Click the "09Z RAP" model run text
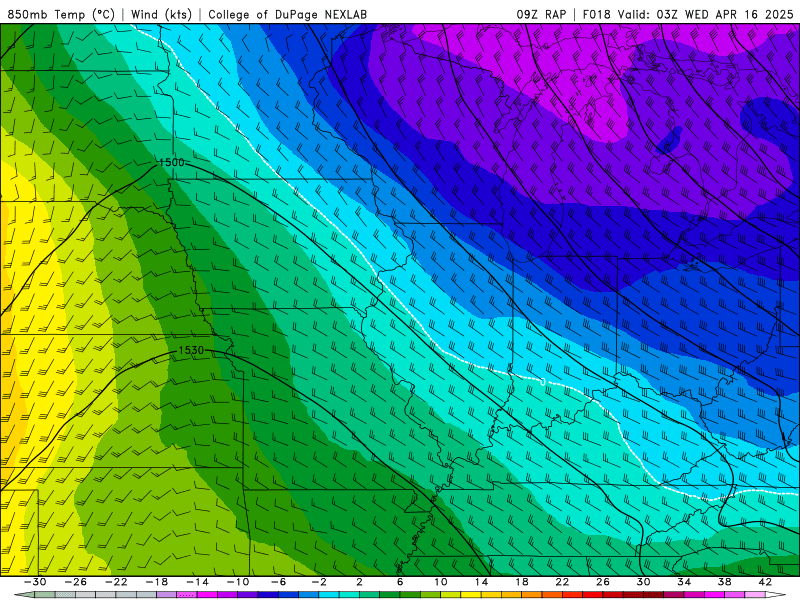This screenshot has height=600, width=800. tap(541, 15)
